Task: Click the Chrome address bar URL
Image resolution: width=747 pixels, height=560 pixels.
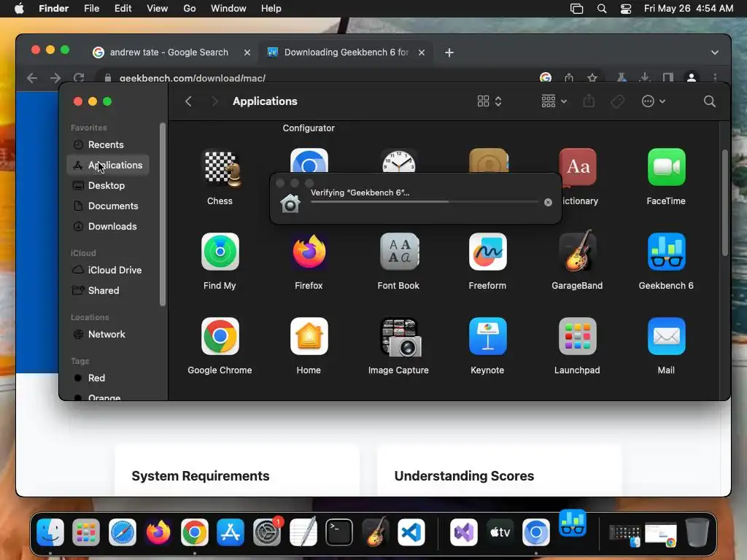Action: pos(192,78)
